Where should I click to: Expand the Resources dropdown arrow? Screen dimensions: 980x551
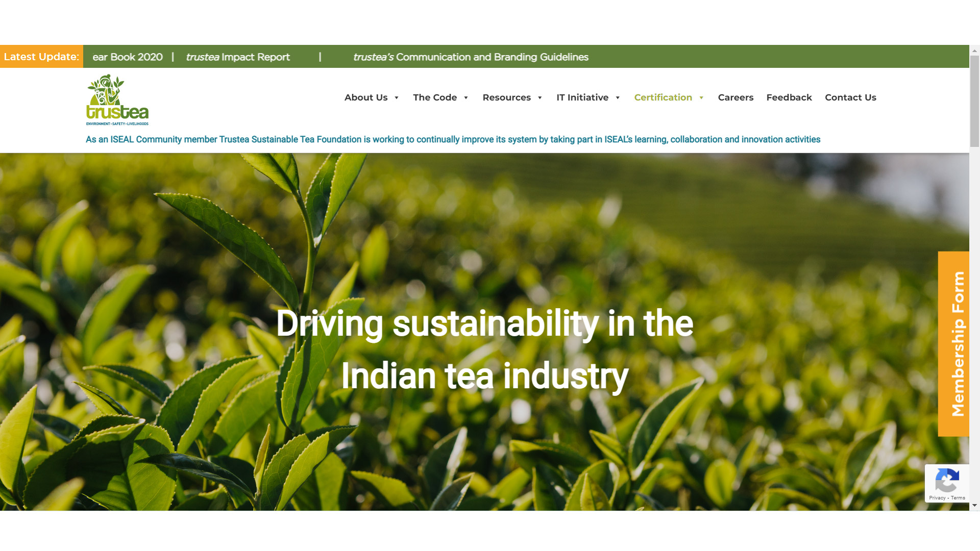point(540,97)
